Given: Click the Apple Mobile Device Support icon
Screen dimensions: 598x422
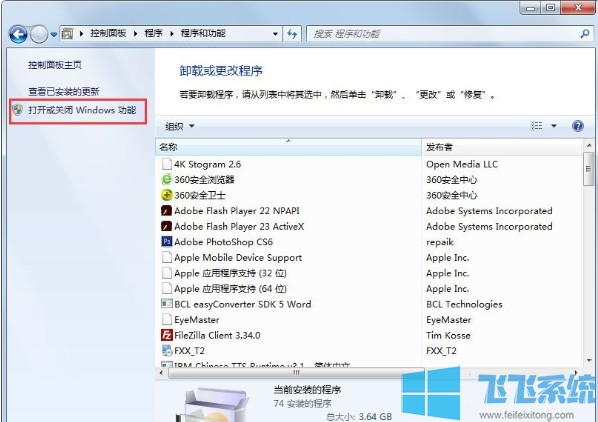Looking at the screenshot, I should click(x=167, y=257).
